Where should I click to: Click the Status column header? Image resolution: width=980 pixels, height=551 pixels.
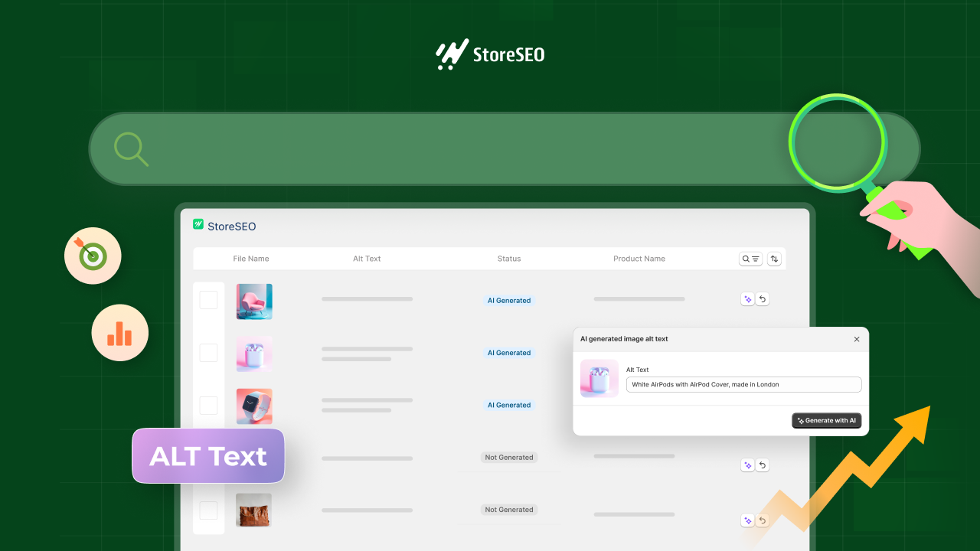pos(508,259)
